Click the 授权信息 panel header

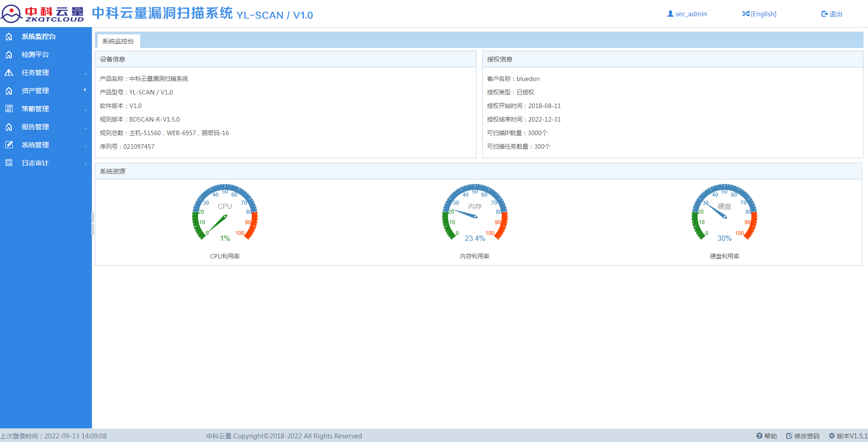pos(673,59)
